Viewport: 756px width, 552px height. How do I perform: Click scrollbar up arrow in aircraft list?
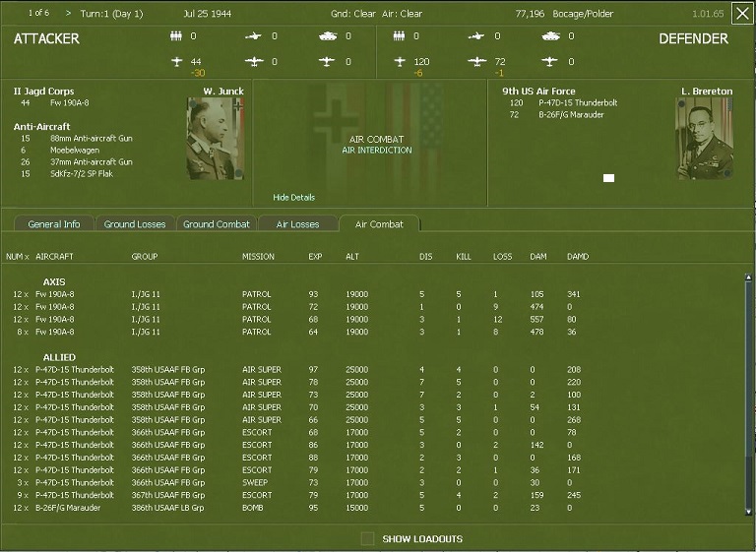click(x=748, y=277)
